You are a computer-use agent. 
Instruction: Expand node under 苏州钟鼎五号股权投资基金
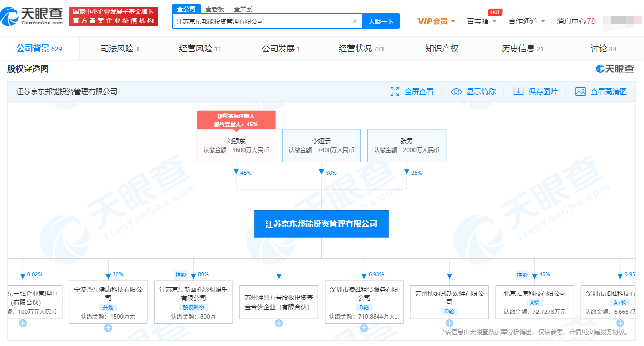coord(279,323)
